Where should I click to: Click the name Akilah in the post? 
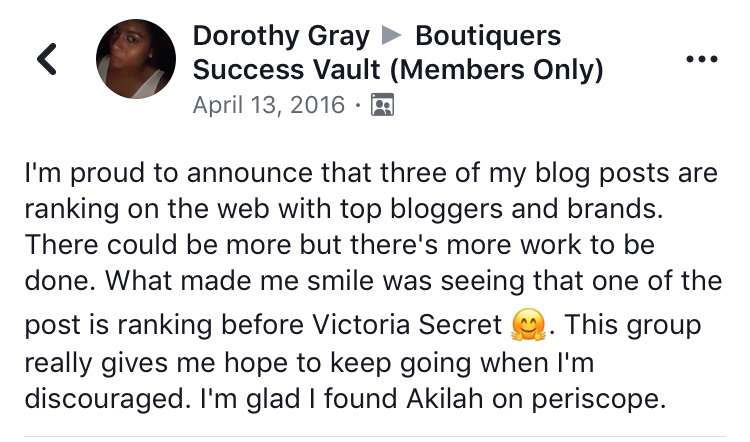445,398
